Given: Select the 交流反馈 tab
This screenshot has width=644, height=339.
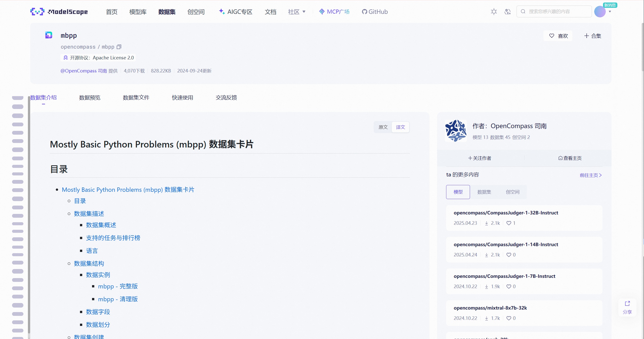Looking at the screenshot, I should coord(226,98).
